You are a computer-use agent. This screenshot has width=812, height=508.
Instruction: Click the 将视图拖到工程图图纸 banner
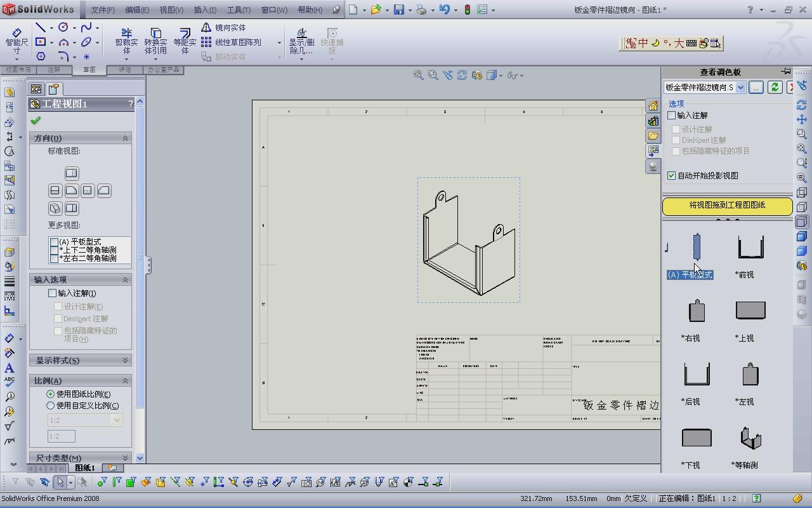tap(728, 206)
